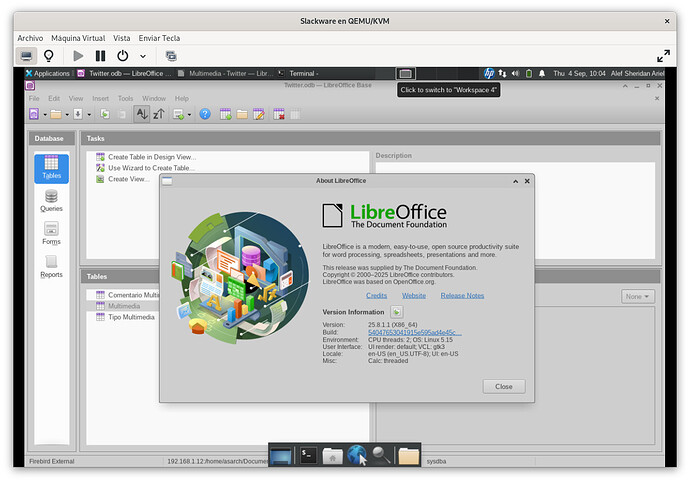Click the Delete table toolbar icon

click(x=279, y=114)
